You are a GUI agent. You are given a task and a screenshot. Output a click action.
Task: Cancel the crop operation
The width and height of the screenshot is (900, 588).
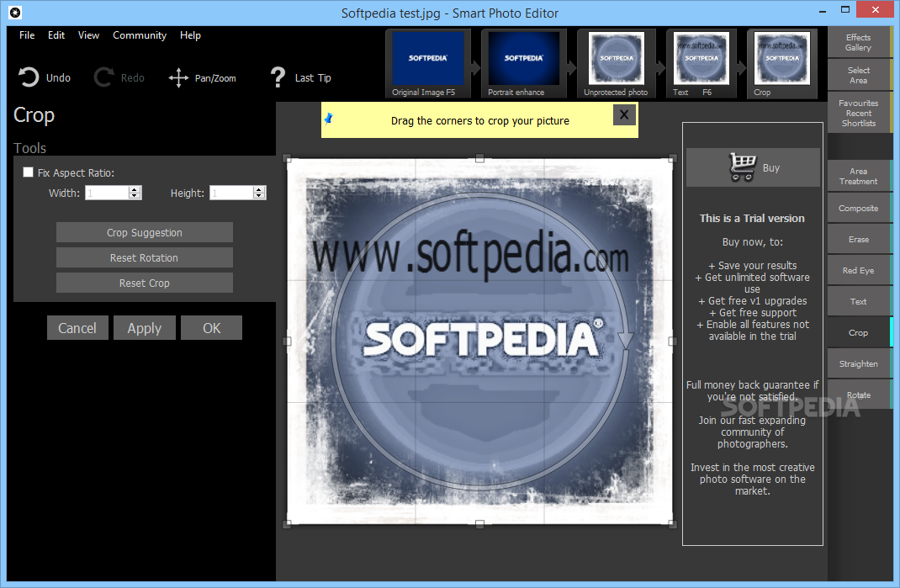[x=77, y=328]
